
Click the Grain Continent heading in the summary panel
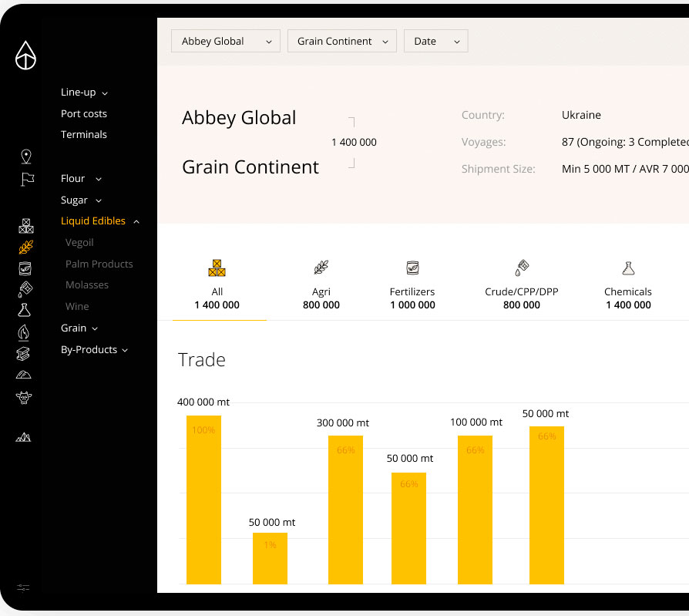(250, 167)
